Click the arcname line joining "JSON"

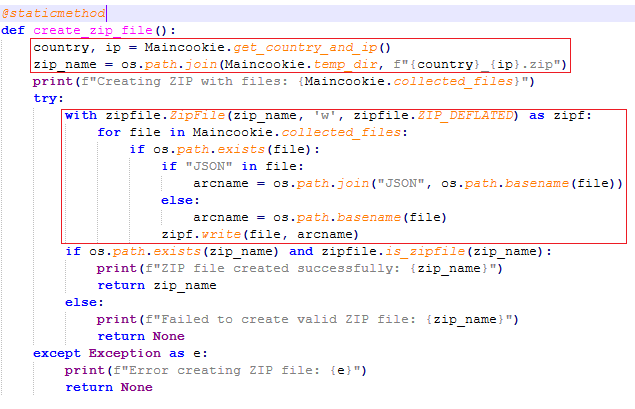[408, 184]
